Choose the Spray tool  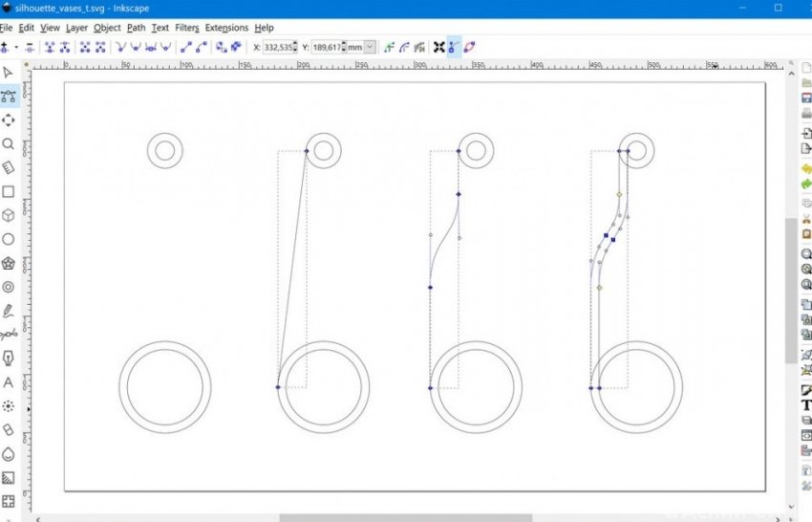(x=9, y=406)
